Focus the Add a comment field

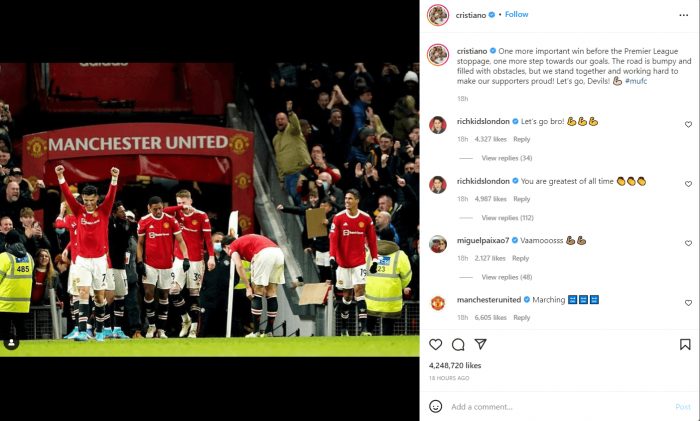(560, 407)
